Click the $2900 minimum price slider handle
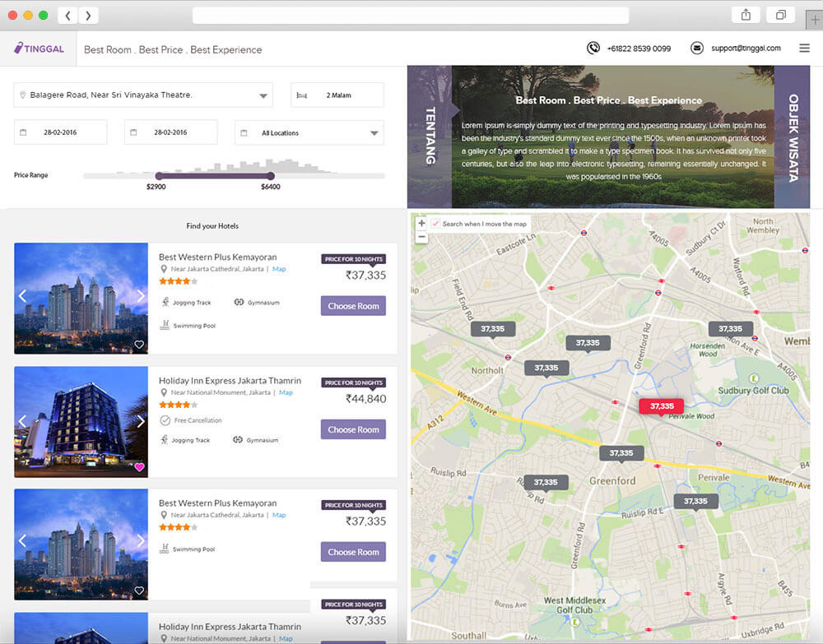 click(x=159, y=176)
